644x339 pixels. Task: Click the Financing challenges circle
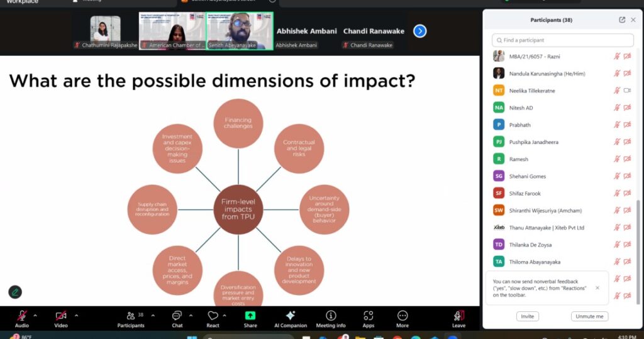(238, 123)
